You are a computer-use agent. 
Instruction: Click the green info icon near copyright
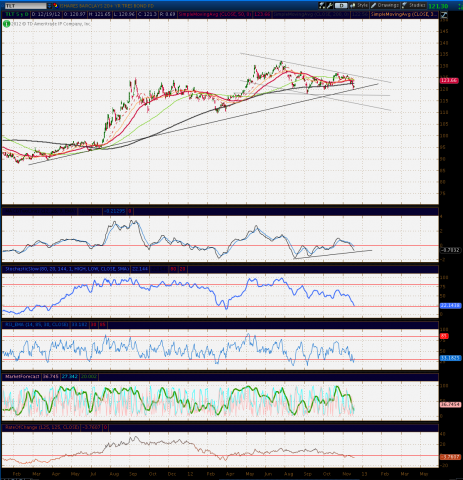click(x=6, y=24)
